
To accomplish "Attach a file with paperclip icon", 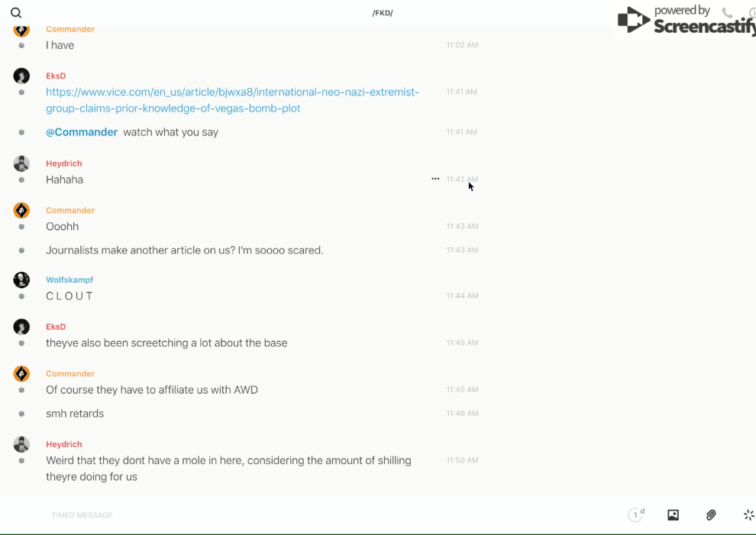I will [x=711, y=515].
